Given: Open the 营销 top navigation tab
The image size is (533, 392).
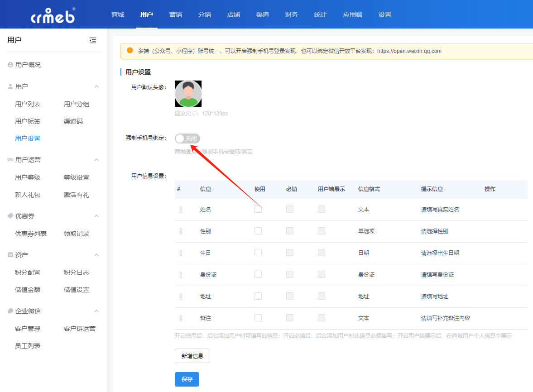Looking at the screenshot, I should click(176, 14).
